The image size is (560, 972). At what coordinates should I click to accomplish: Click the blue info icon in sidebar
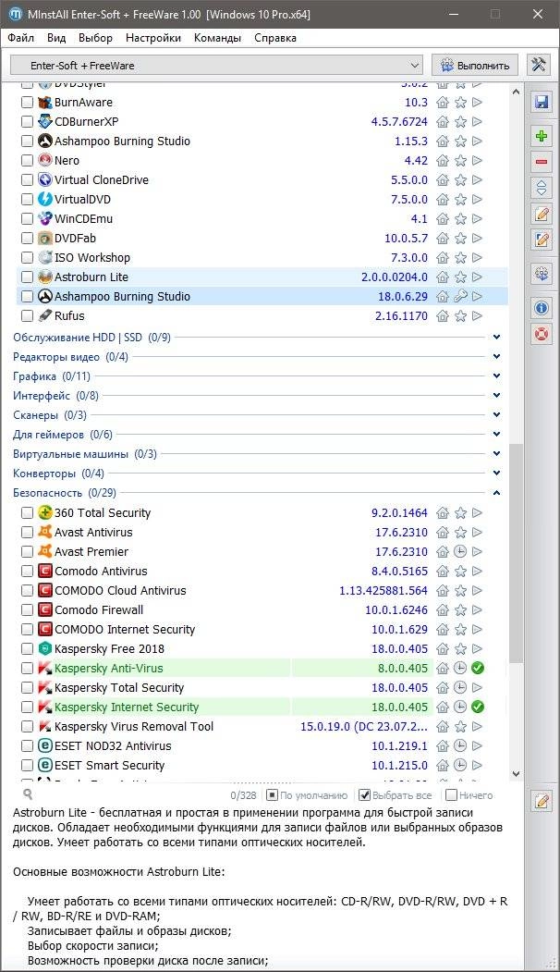(542, 307)
